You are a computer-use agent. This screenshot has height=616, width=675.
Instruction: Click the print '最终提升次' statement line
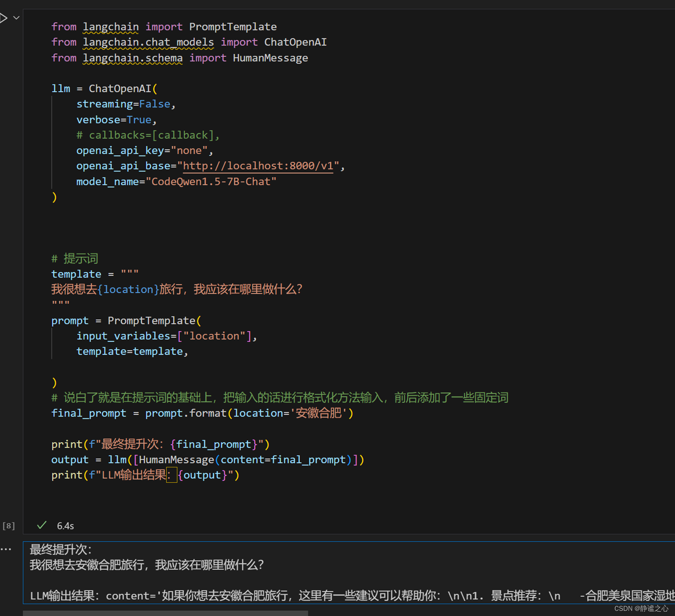pyautogui.click(x=161, y=445)
